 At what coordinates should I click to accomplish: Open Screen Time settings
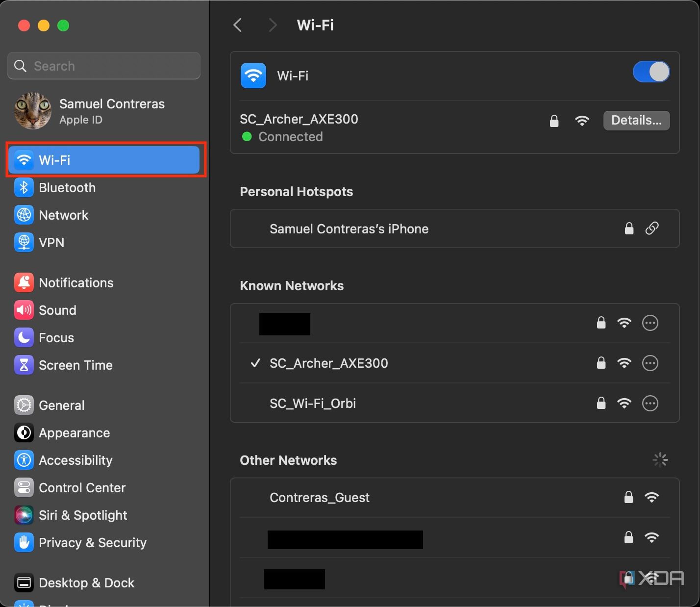coord(75,365)
